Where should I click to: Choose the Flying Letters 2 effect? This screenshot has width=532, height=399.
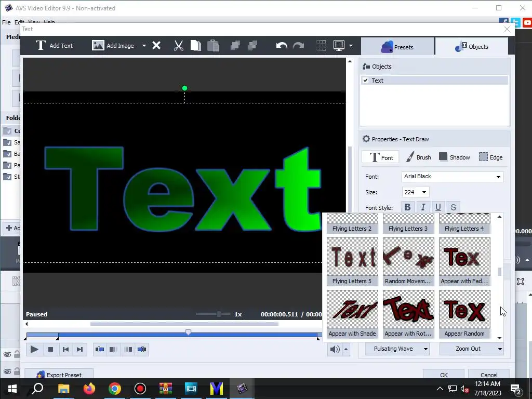(x=352, y=223)
